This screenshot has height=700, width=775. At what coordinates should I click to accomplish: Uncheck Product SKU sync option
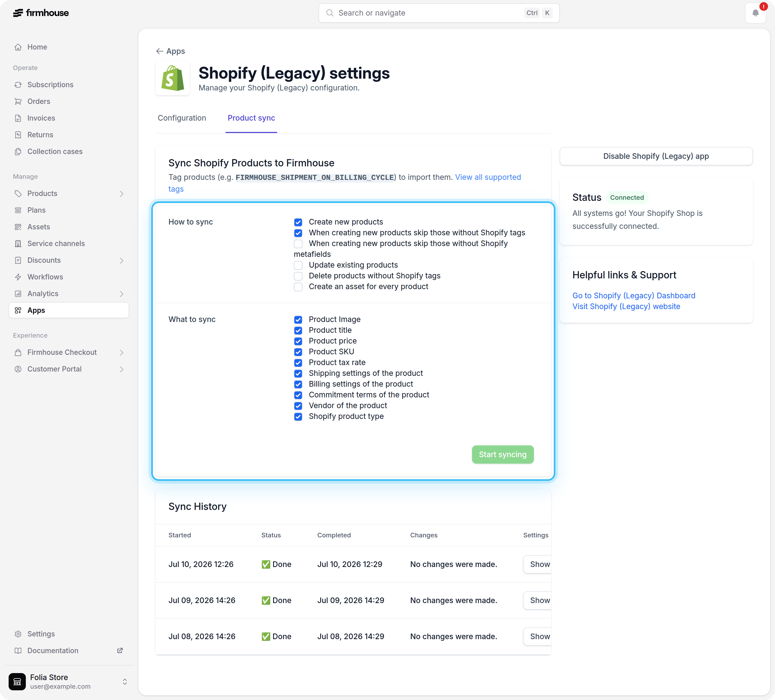(x=298, y=352)
